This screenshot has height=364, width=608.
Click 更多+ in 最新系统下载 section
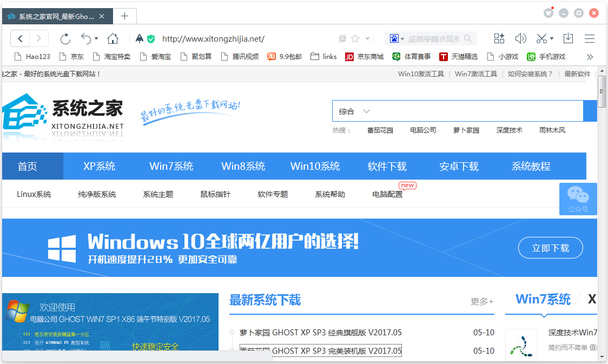point(482,301)
